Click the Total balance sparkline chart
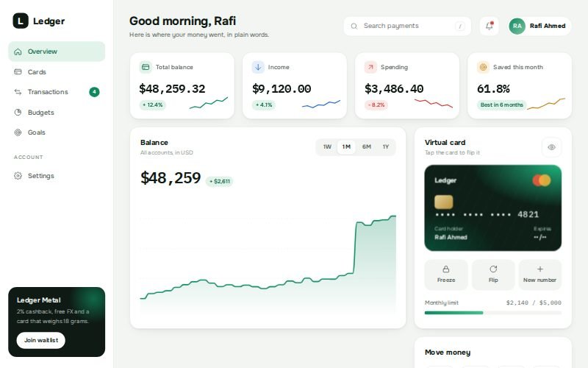Screen dimensions: 588x368 pyautogui.click(x=209, y=103)
